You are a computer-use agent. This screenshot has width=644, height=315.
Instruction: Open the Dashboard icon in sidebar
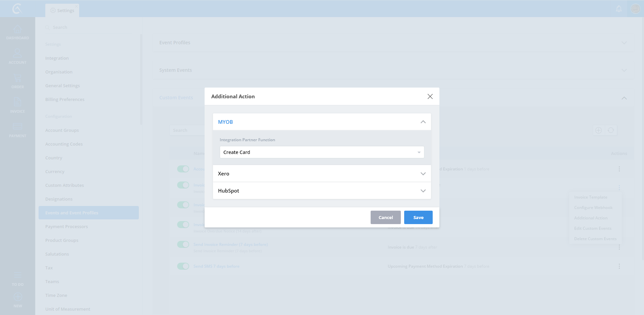[17, 30]
